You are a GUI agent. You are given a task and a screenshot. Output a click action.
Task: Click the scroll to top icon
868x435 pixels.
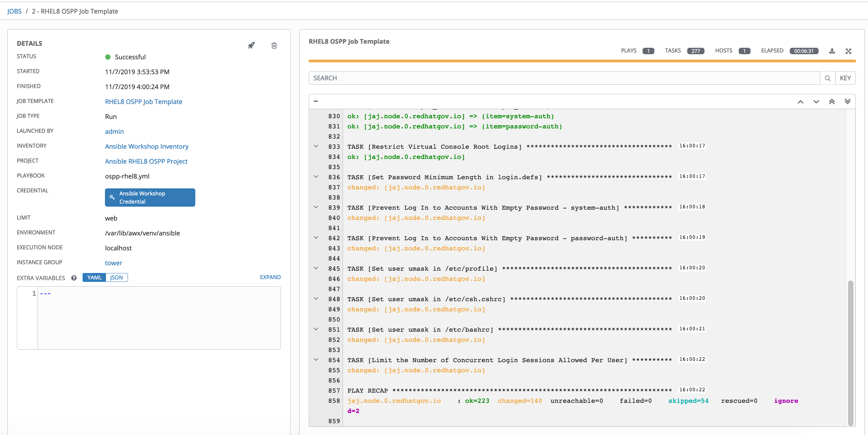pyautogui.click(x=831, y=102)
